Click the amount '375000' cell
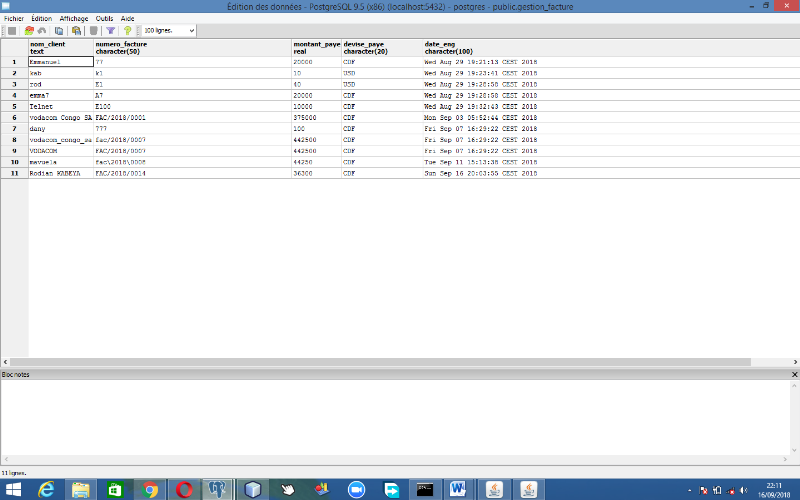800x500 pixels. (316, 117)
